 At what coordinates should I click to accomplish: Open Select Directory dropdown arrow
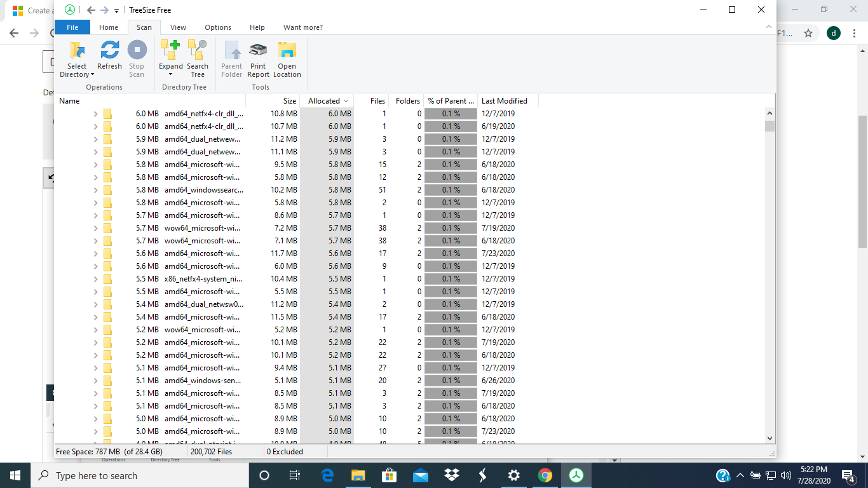(x=93, y=75)
